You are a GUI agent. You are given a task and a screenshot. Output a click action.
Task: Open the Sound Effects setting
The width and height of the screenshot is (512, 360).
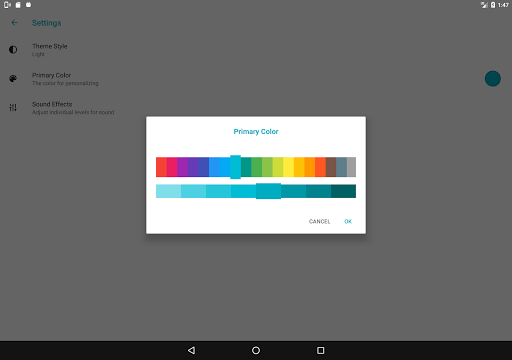[256, 108]
